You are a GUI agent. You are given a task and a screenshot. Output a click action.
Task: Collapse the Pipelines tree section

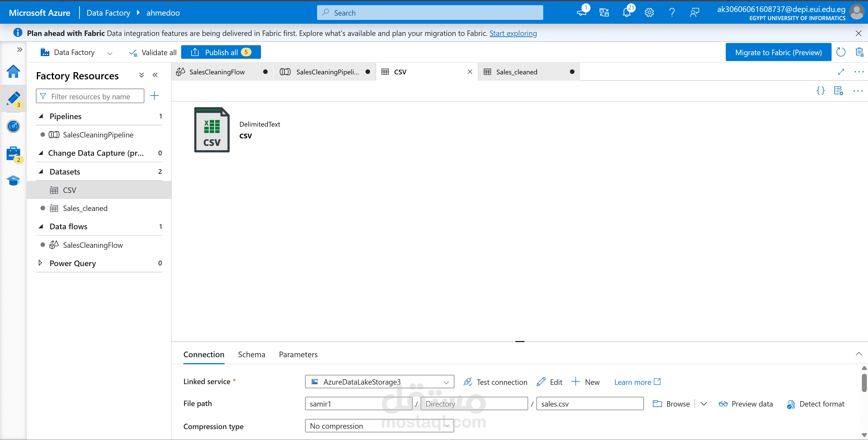coord(41,116)
